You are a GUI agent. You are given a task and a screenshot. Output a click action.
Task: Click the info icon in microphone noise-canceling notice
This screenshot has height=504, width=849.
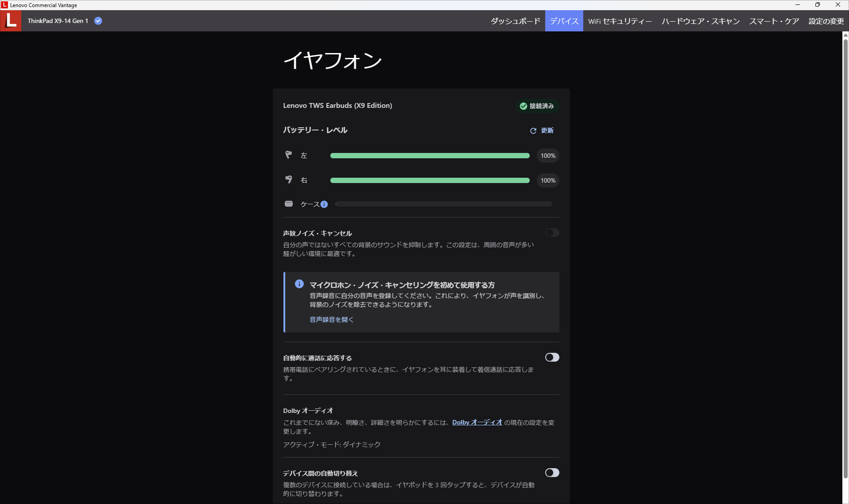[299, 284]
